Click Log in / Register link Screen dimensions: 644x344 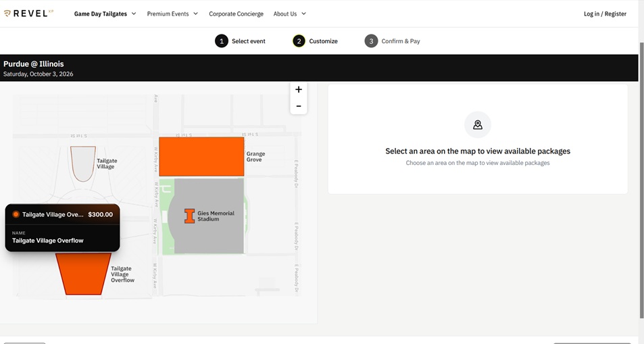tap(605, 14)
